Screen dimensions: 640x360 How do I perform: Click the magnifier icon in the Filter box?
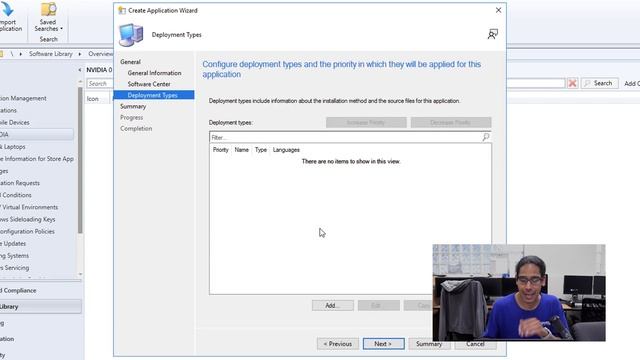tap(486, 137)
